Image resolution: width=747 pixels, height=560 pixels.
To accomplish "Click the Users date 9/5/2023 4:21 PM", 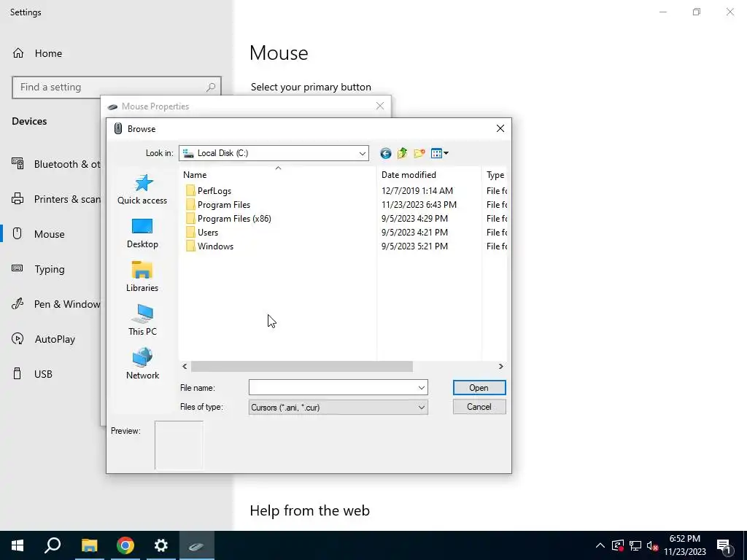I will [414, 233].
